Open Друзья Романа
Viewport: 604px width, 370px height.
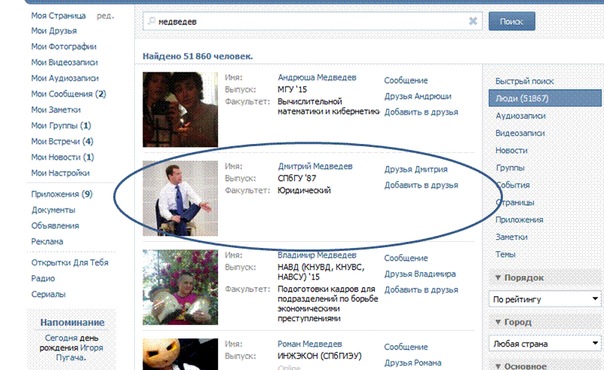pos(413,363)
